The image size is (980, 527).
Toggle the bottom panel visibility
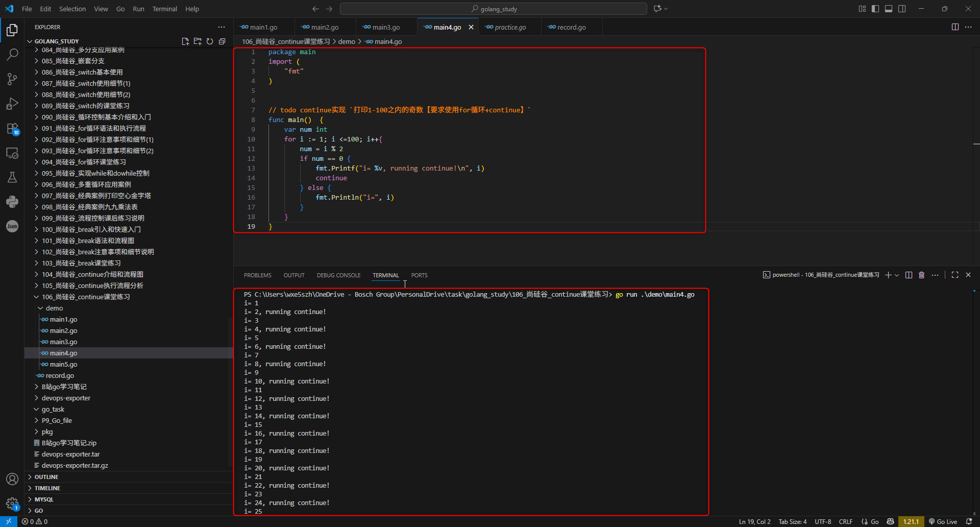(x=889, y=9)
